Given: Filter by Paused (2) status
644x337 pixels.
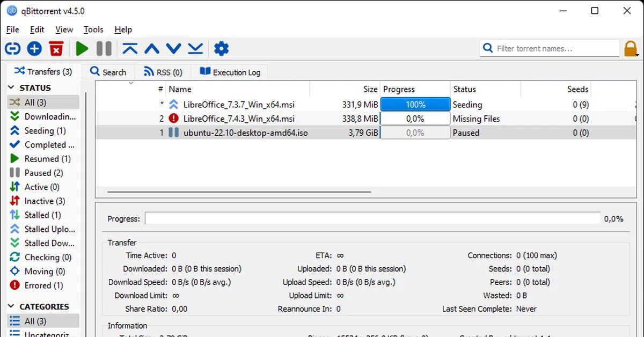Looking at the screenshot, I should click(x=43, y=173).
